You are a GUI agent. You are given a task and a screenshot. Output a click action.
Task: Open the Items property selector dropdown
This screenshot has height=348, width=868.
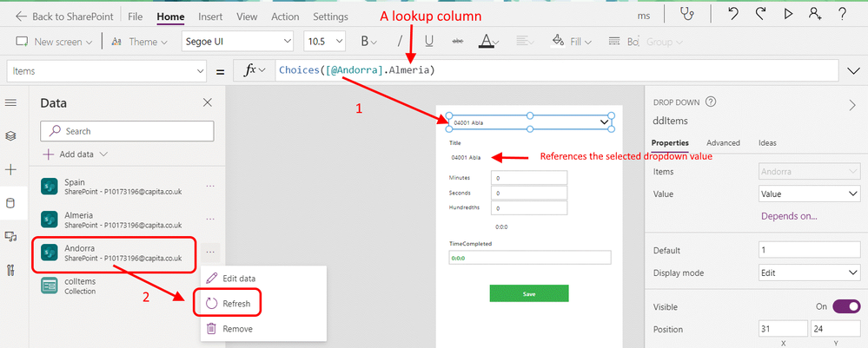tap(106, 71)
